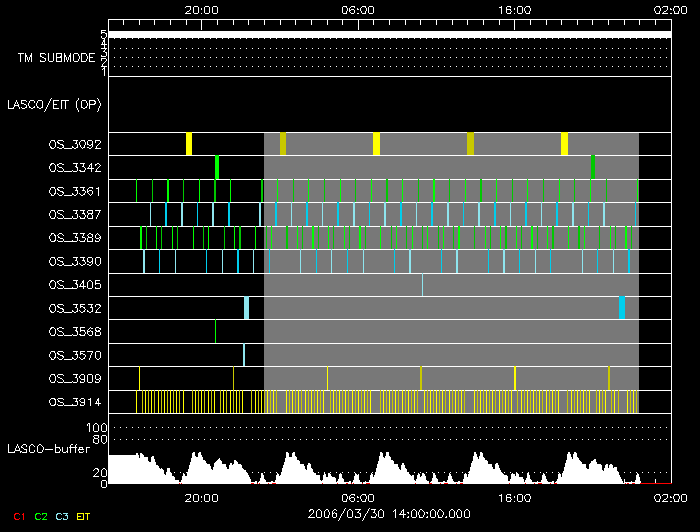
Task: Select the lone cyan marker in OS_3405 row
Action: coord(422,285)
